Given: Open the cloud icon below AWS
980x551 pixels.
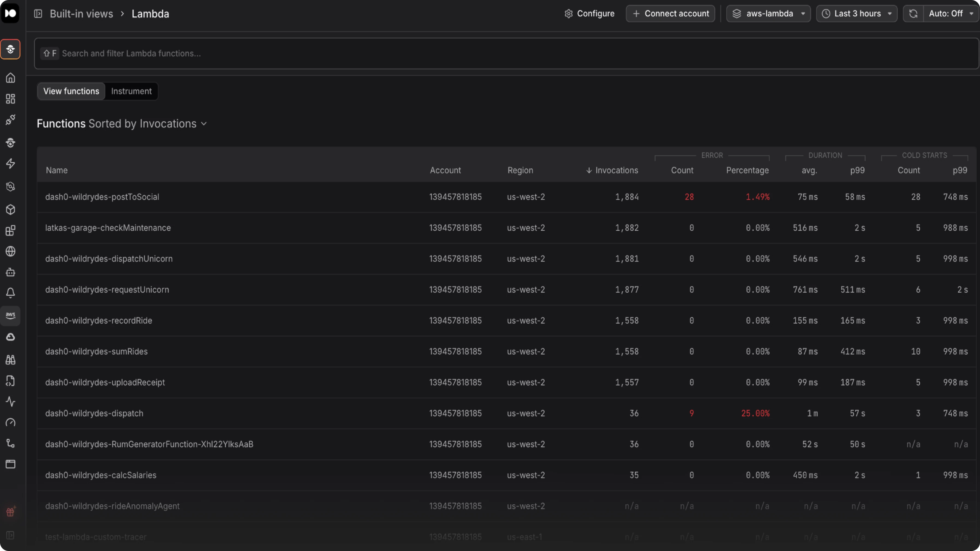Looking at the screenshot, I should (10, 337).
